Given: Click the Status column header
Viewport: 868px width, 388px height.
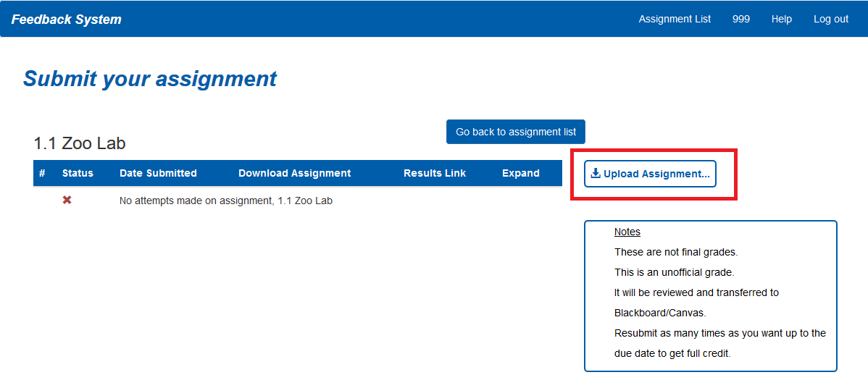Looking at the screenshot, I should 78,173.
